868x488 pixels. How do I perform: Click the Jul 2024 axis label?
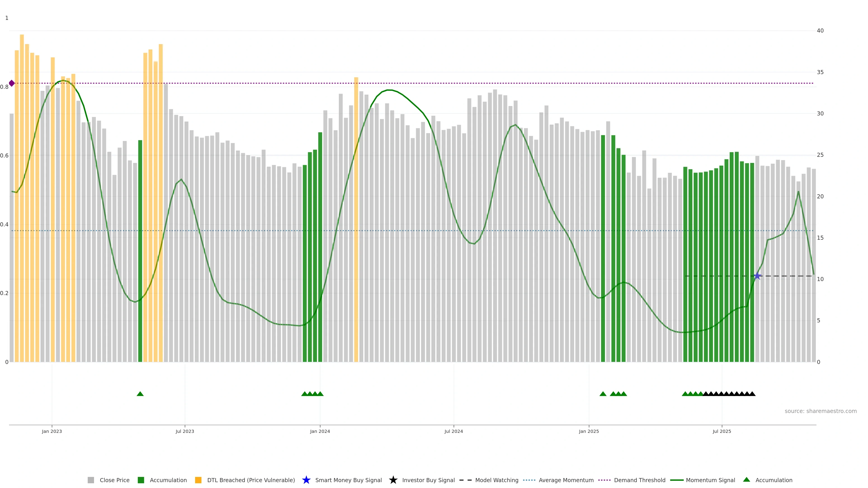pos(453,432)
